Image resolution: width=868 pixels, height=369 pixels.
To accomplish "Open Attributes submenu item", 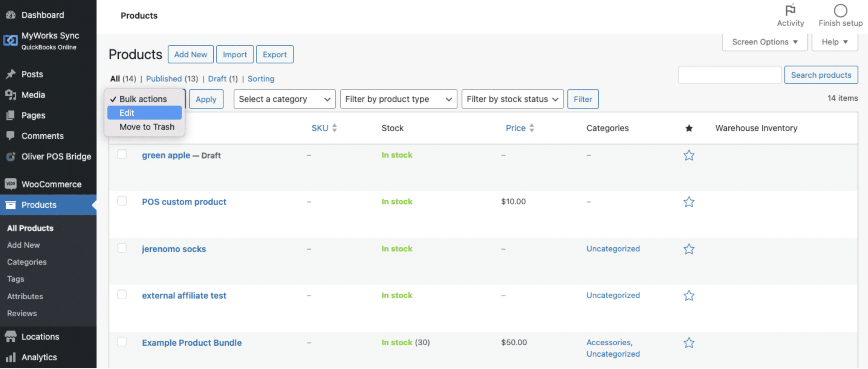I will [25, 296].
